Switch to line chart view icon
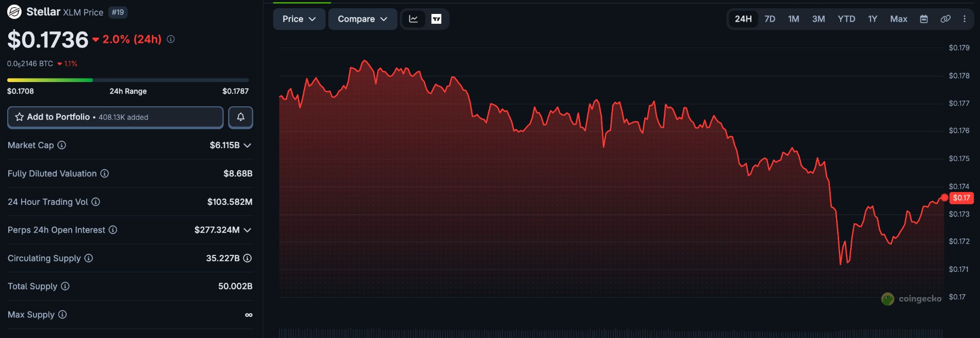The height and width of the screenshot is (338, 980). point(413,19)
